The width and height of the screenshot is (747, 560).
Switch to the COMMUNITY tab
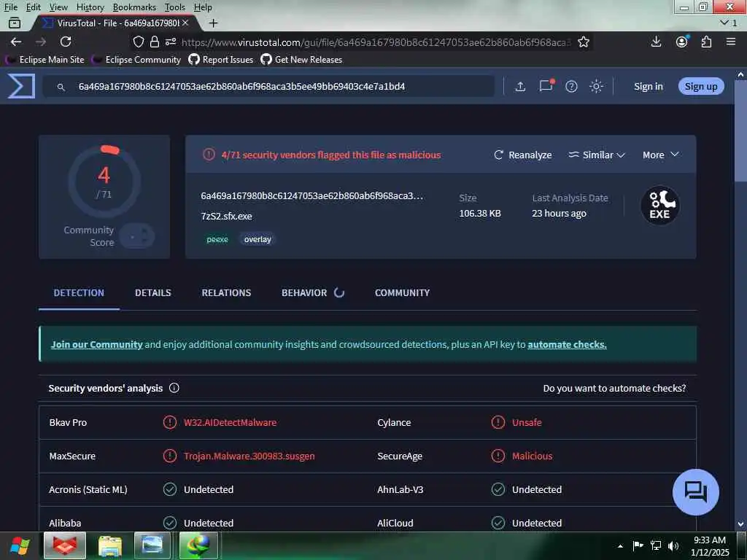pos(402,292)
